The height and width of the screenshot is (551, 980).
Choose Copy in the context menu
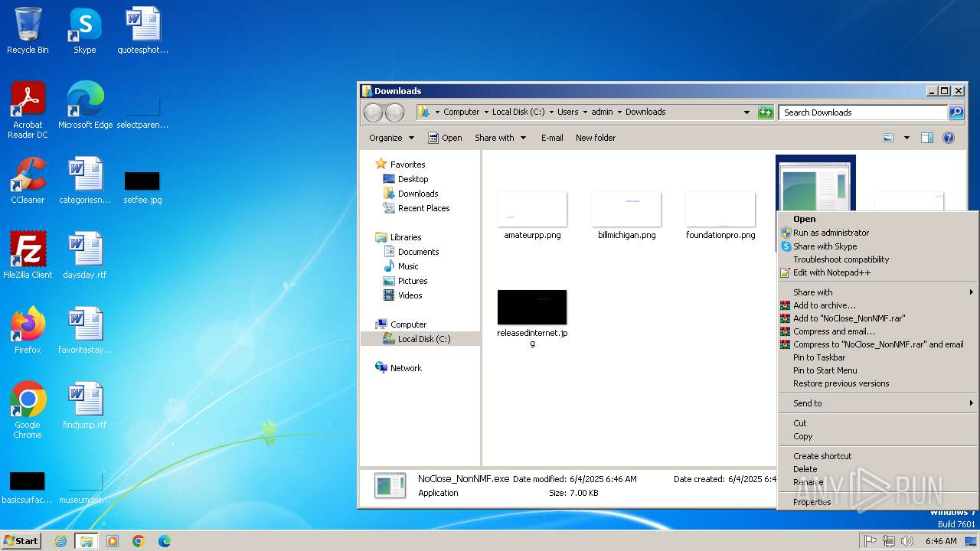[877, 436]
